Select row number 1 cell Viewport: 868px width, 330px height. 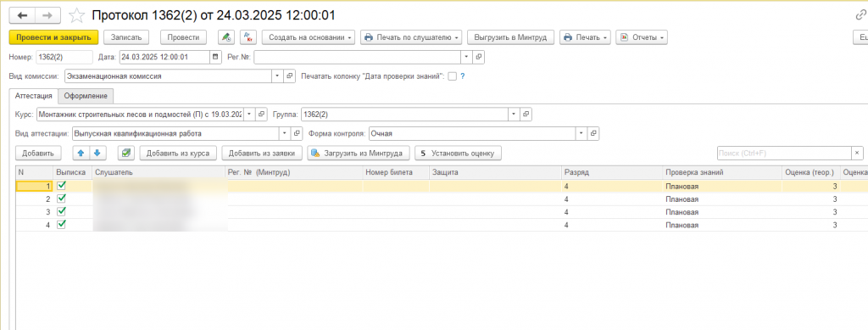[x=34, y=186]
